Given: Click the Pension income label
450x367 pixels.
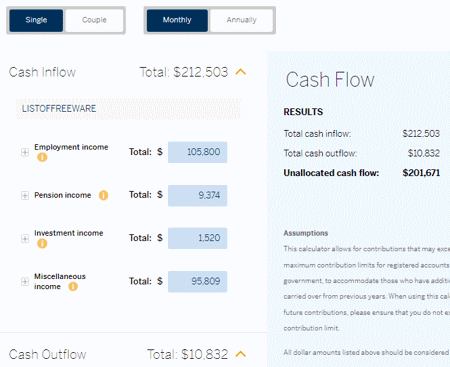Looking at the screenshot, I should 62,195.
